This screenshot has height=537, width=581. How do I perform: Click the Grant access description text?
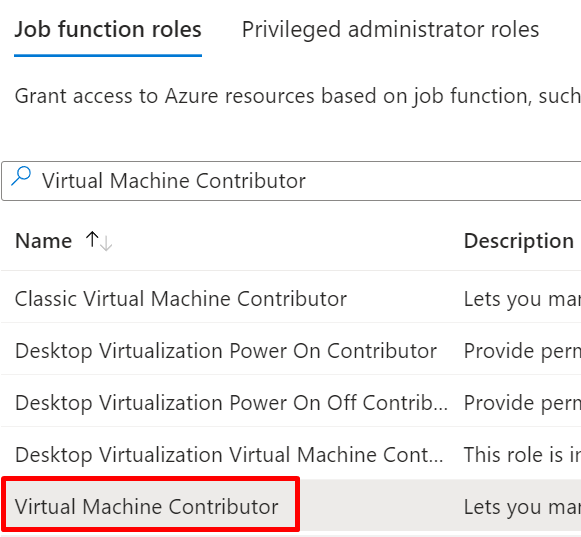click(298, 96)
